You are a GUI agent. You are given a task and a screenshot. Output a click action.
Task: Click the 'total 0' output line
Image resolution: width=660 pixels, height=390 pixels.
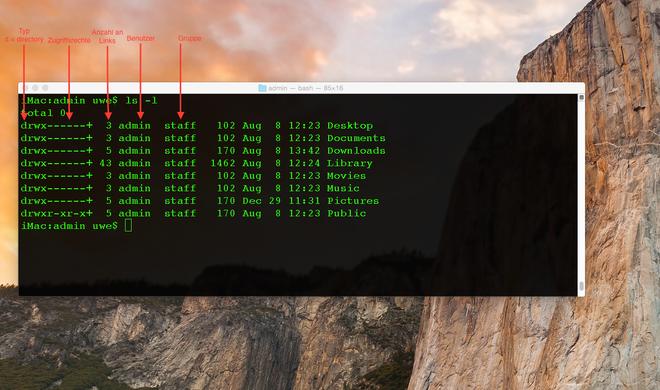pyautogui.click(x=43, y=113)
